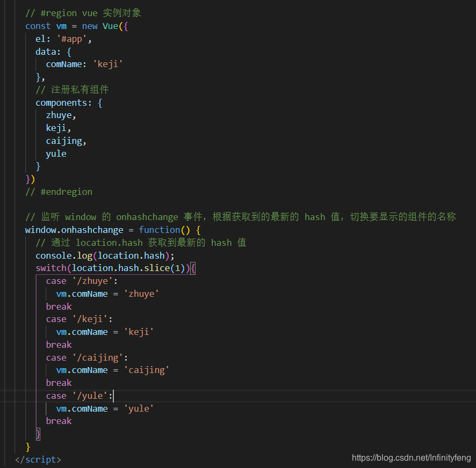Click the '})' closing the Vue instance
This screenshot has height=468, width=476.
31,179
